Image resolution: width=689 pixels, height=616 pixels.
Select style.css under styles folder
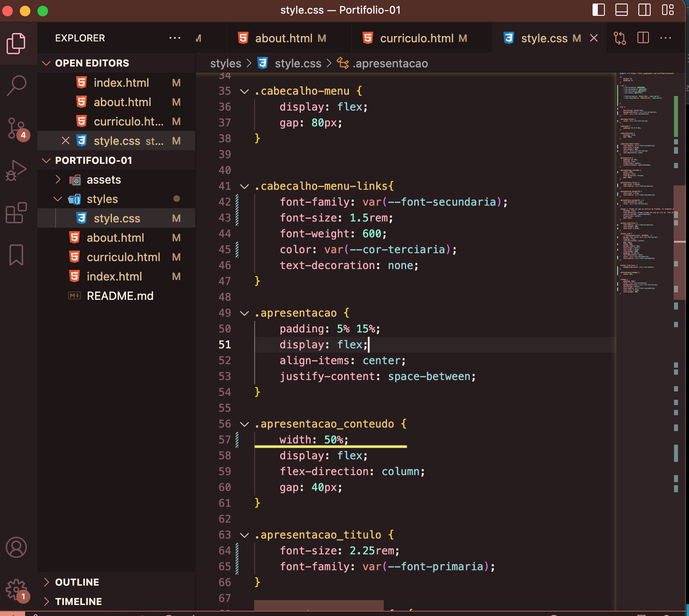click(x=116, y=218)
